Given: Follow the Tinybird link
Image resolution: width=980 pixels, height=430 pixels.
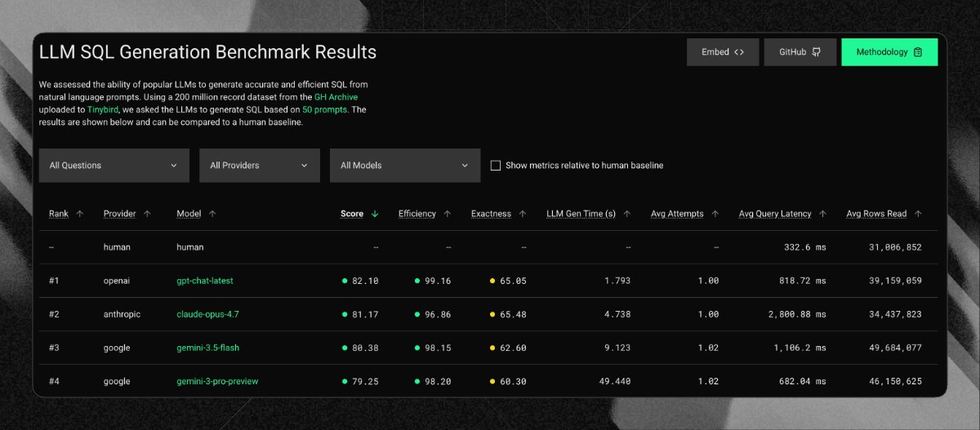Looking at the screenshot, I should point(104,109).
